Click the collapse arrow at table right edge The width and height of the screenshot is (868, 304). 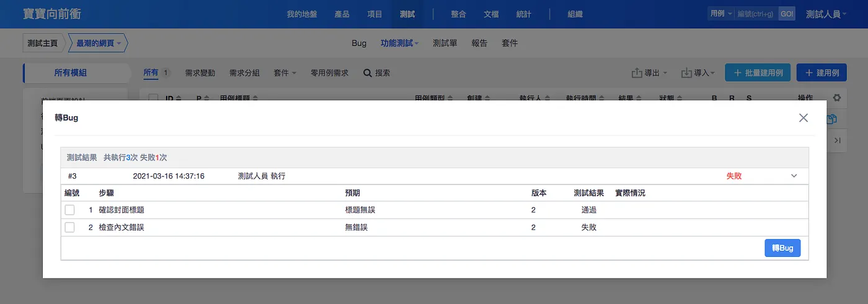[837, 141]
